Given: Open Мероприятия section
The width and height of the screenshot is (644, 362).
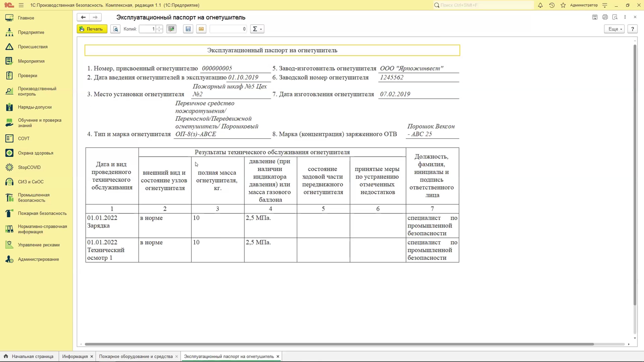Looking at the screenshot, I should [31, 61].
